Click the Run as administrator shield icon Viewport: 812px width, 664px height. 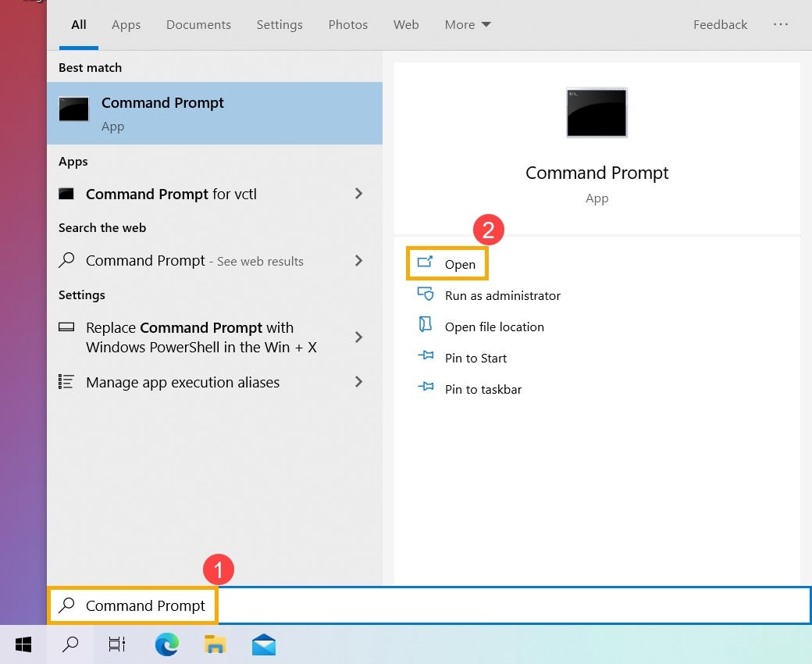pyautogui.click(x=426, y=294)
